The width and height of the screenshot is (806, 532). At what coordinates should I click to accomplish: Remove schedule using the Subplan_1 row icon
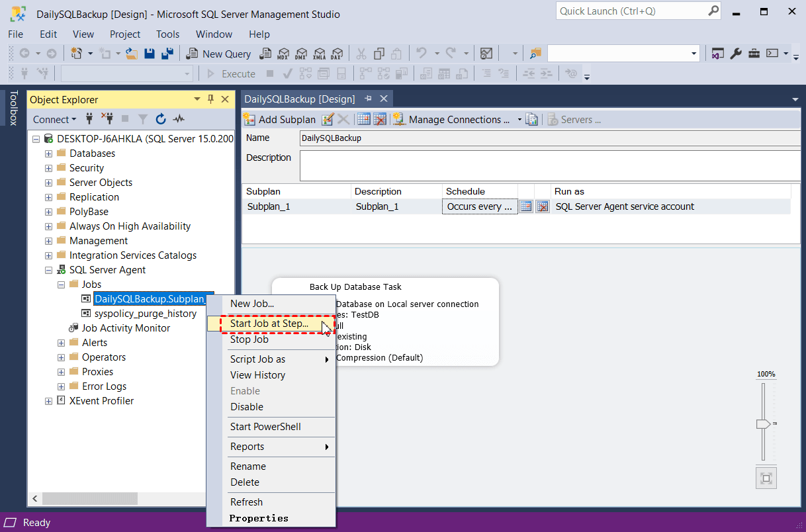pos(542,206)
